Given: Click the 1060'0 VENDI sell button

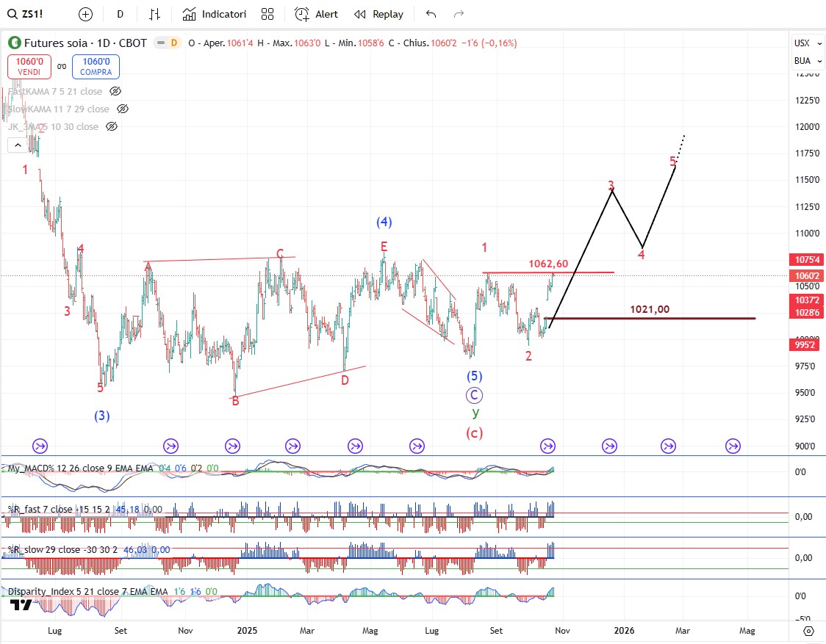Looking at the screenshot, I should 29,66.
